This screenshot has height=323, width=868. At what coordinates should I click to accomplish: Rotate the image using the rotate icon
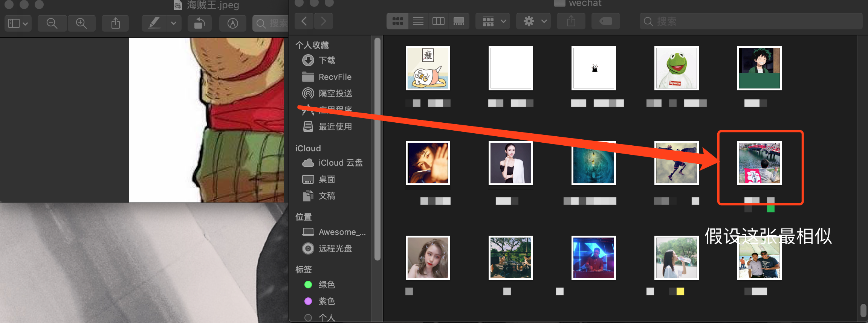[x=199, y=23]
